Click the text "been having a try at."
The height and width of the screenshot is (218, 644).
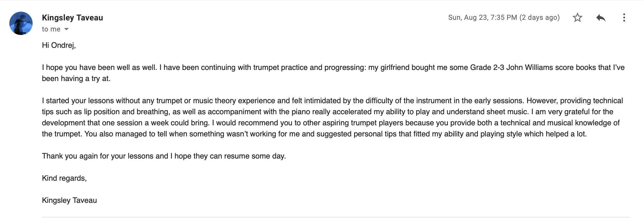click(x=76, y=78)
